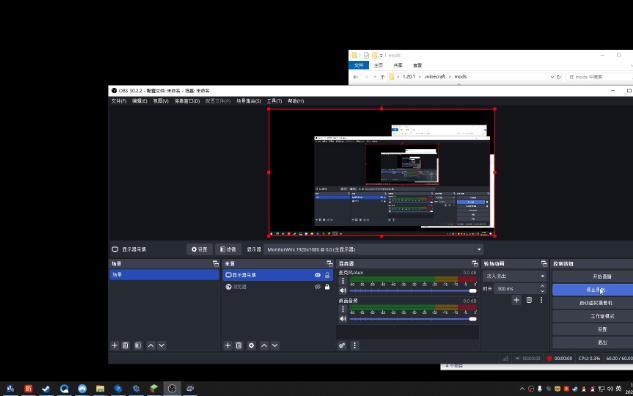Pop out the Sources dock

(x=329, y=264)
